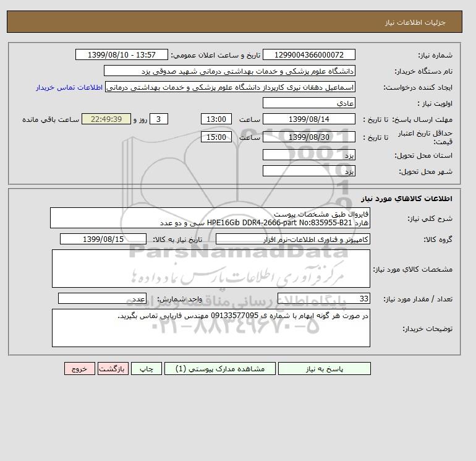
Task: Click the quantity field showing 33
Action: coord(323,298)
